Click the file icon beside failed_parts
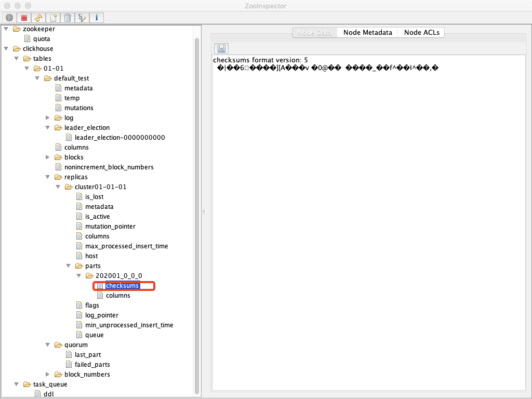Screen dimensions: 532x399 (69, 364)
